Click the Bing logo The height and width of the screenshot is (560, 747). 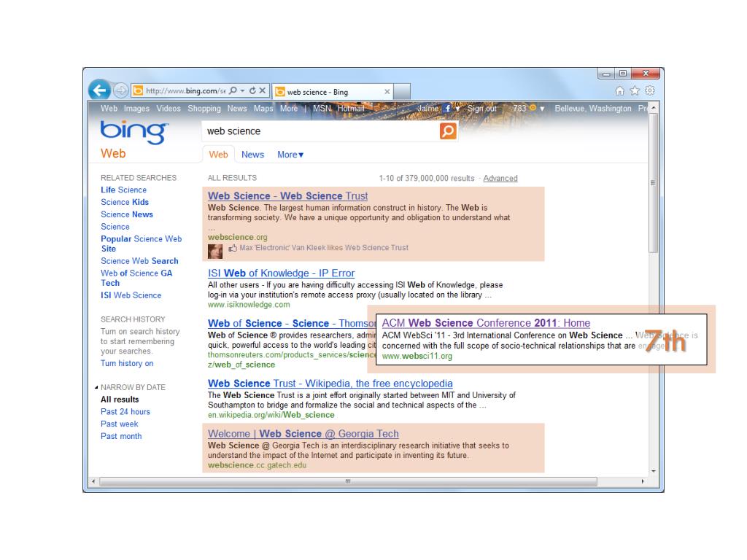134,132
